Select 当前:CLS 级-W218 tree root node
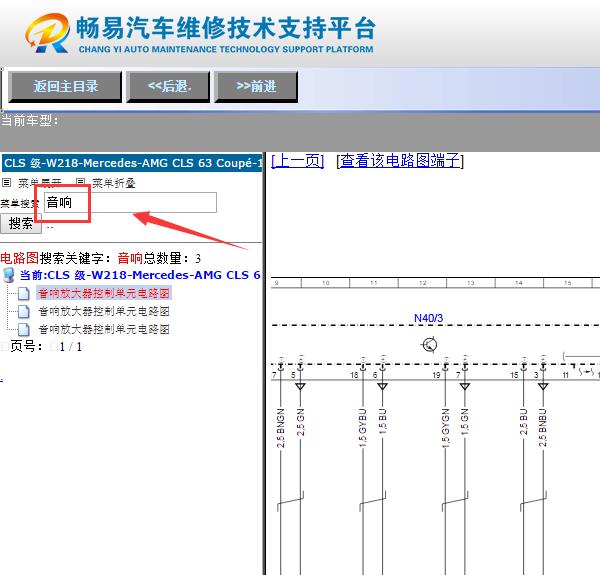600x575 pixels. click(140, 275)
